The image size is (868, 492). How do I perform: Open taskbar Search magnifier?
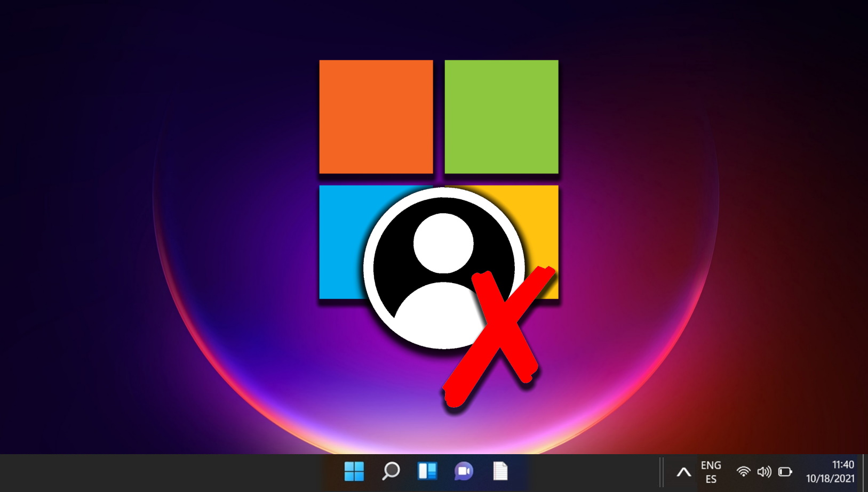(391, 471)
